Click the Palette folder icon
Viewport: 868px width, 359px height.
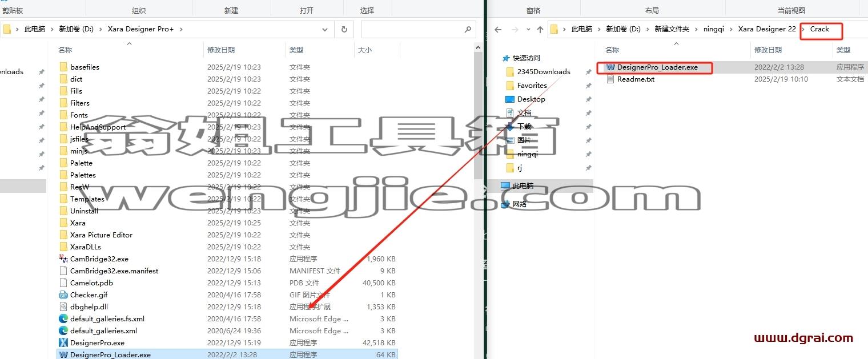63,163
